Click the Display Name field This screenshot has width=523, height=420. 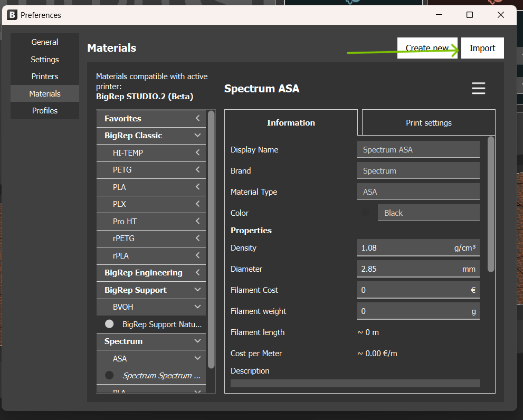[418, 149]
